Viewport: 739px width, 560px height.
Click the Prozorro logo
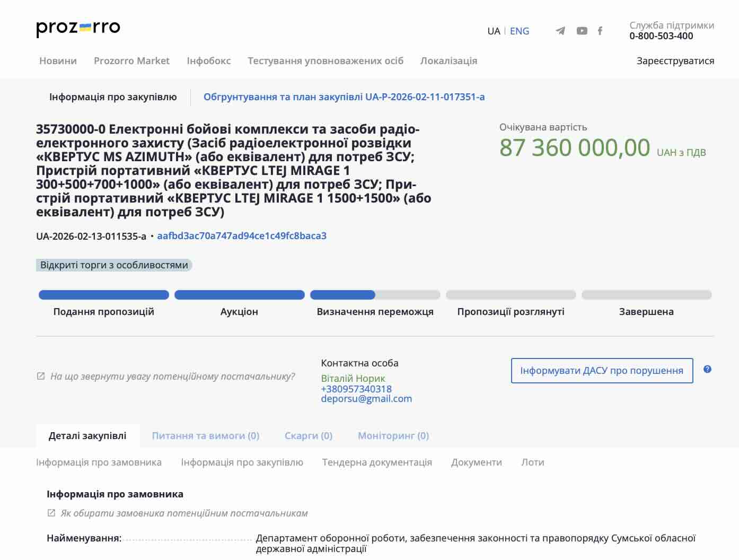pos(78,28)
